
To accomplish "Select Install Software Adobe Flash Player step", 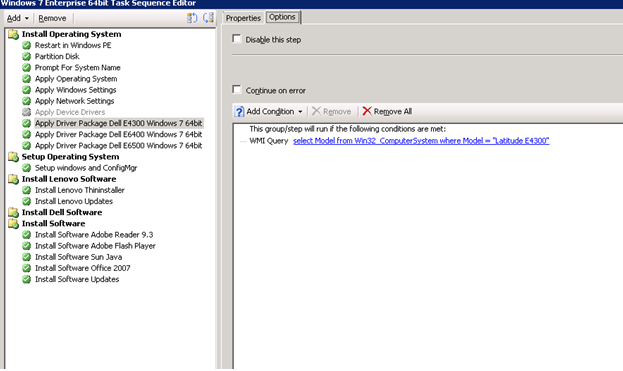I will [x=95, y=245].
